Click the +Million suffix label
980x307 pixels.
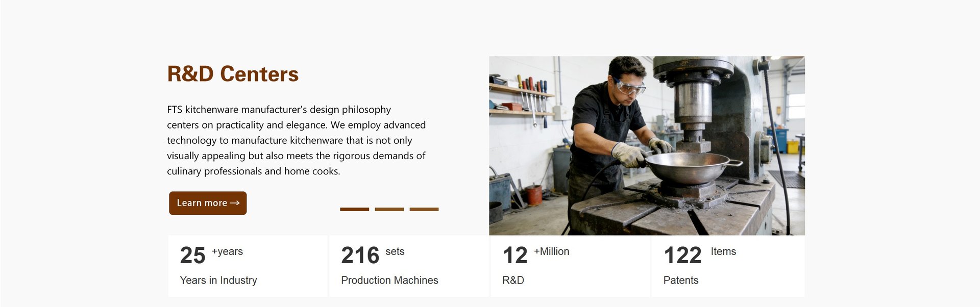(x=551, y=251)
